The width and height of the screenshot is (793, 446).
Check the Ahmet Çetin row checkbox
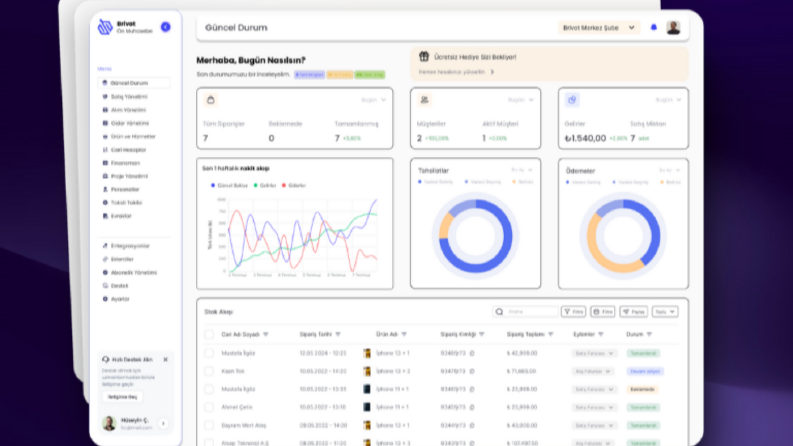tap(209, 407)
